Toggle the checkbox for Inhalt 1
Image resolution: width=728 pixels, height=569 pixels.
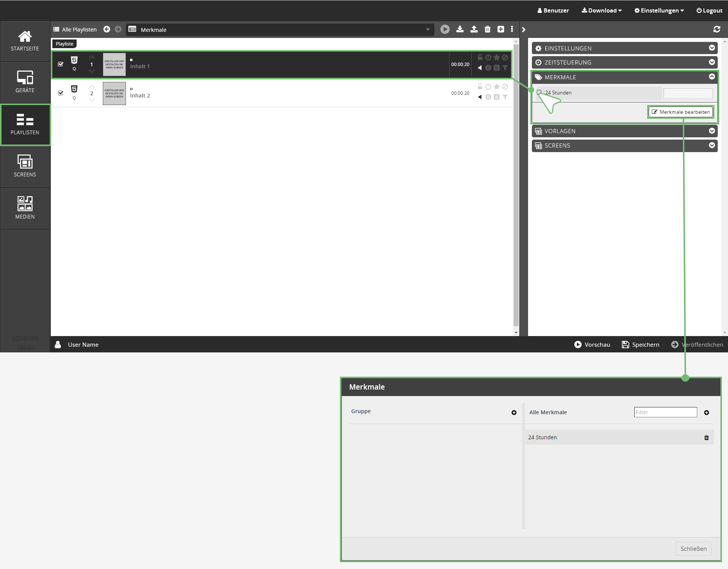(x=61, y=64)
